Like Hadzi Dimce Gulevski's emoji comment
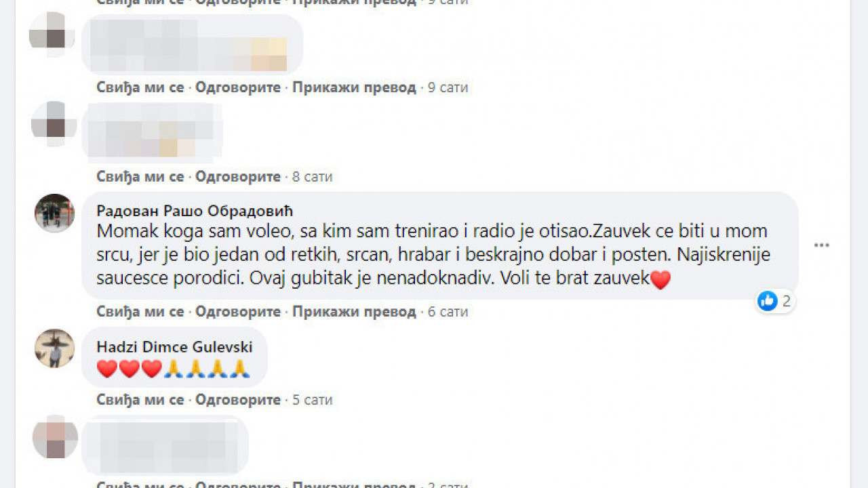The width and height of the screenshot is (868, 488). (x=140, y=400)
